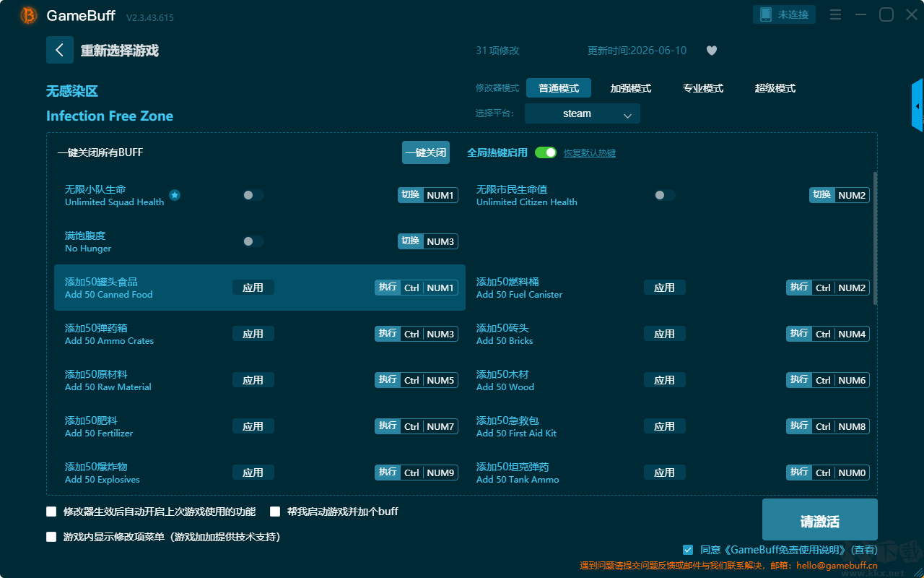Toggle Unlimited Squad Health switch
The height and width of the screenshot is (578, 924).
pyautogui.click(x=253, y=195)
